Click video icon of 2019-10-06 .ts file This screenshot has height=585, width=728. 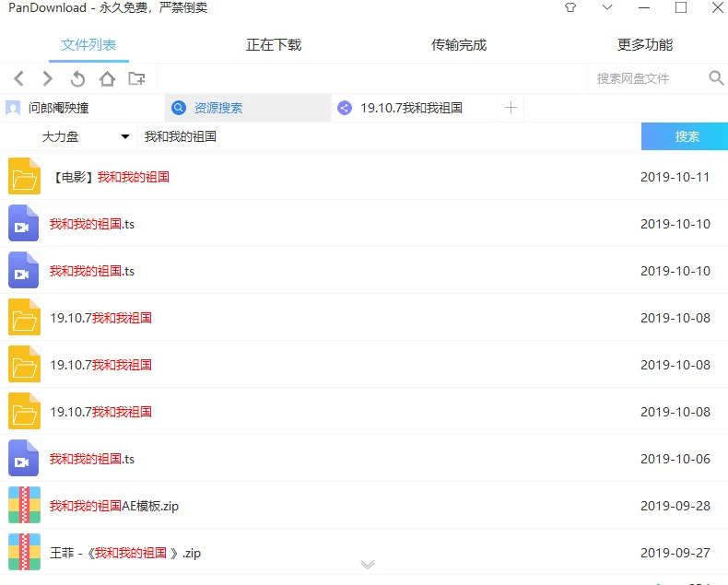point(23,458)
